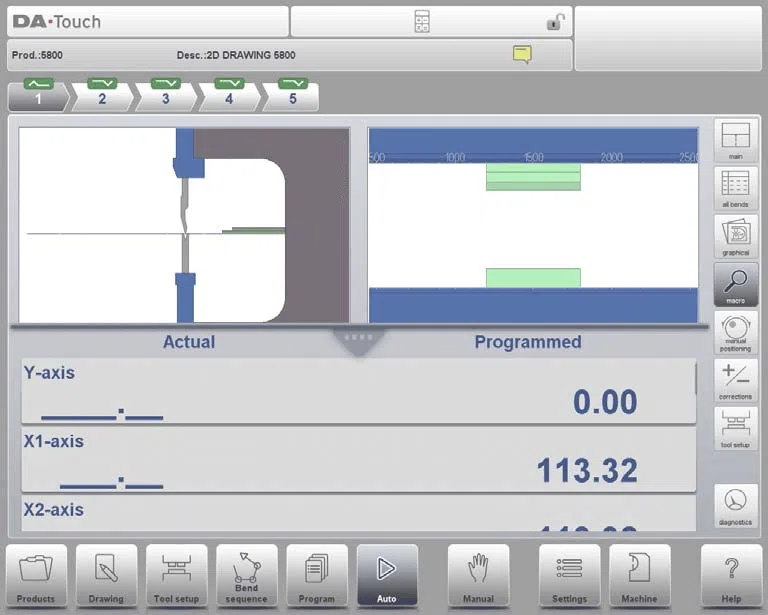768x615 pixels.
Task: Collapse the view with the center triangle handle
Action: click(x=359, y=342)
